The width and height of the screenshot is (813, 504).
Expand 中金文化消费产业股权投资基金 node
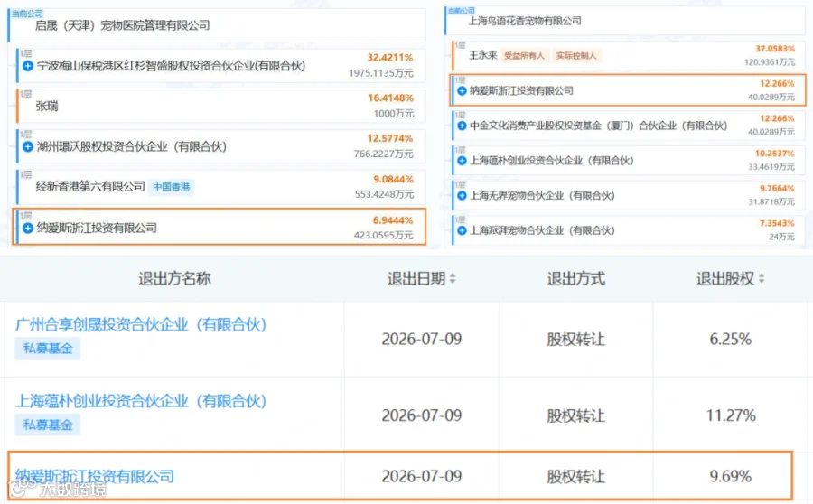pyautogui.click(x=462, y=126)
